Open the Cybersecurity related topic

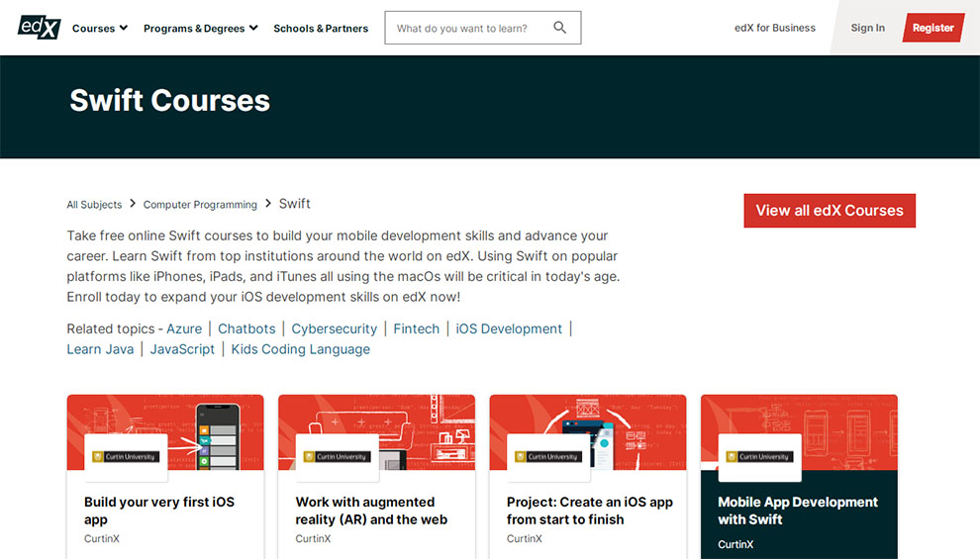click(335, 328)
